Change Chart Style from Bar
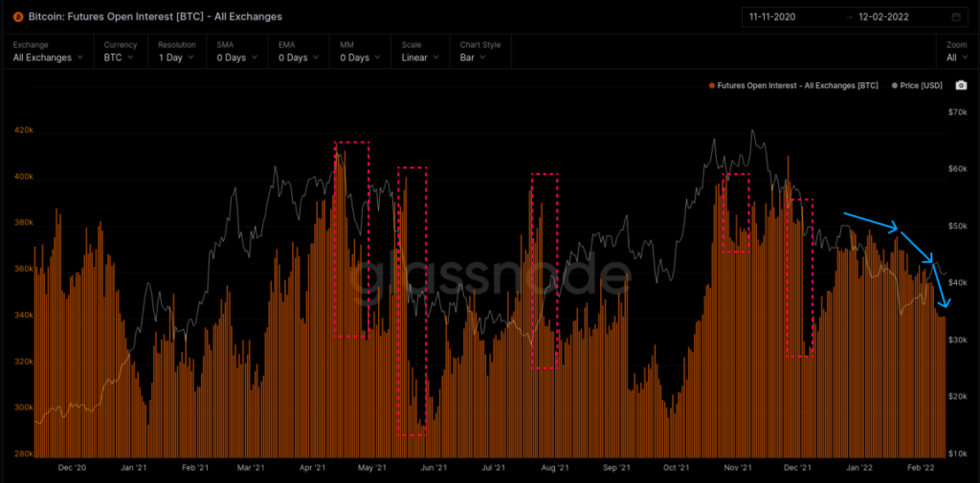The height and width of the screenshot is (483, 980). [x=480, y=57]
